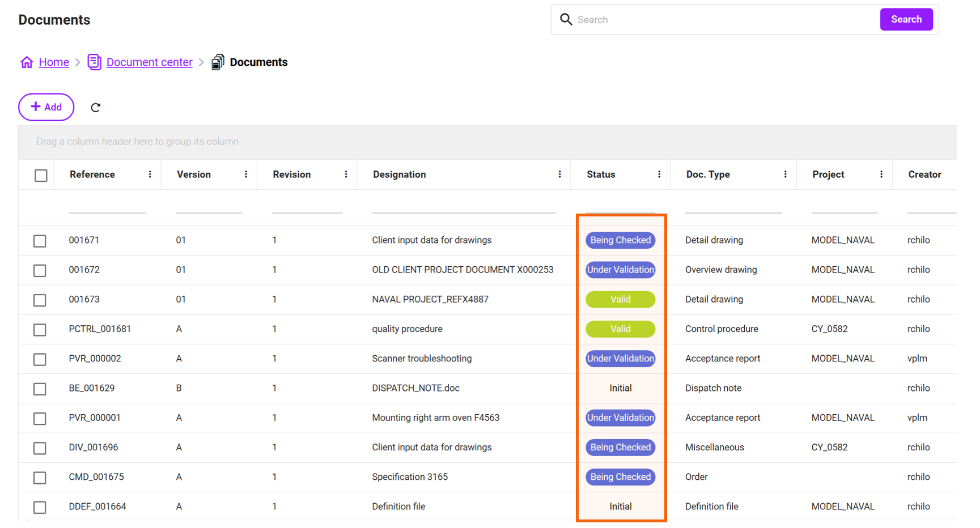Check the box for document 001671
Screen dimensions: 980x528
40,241
